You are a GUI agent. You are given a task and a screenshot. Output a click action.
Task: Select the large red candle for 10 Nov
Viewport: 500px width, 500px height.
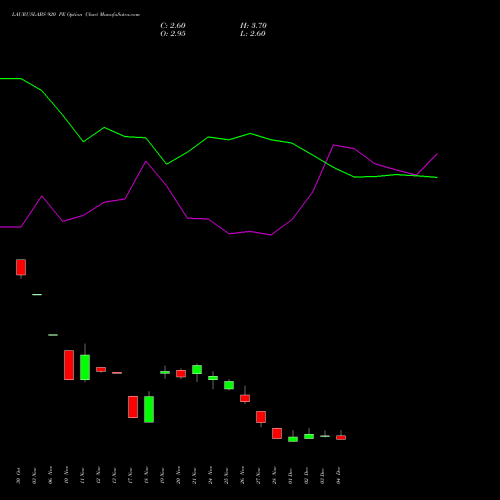coord(69,365)
